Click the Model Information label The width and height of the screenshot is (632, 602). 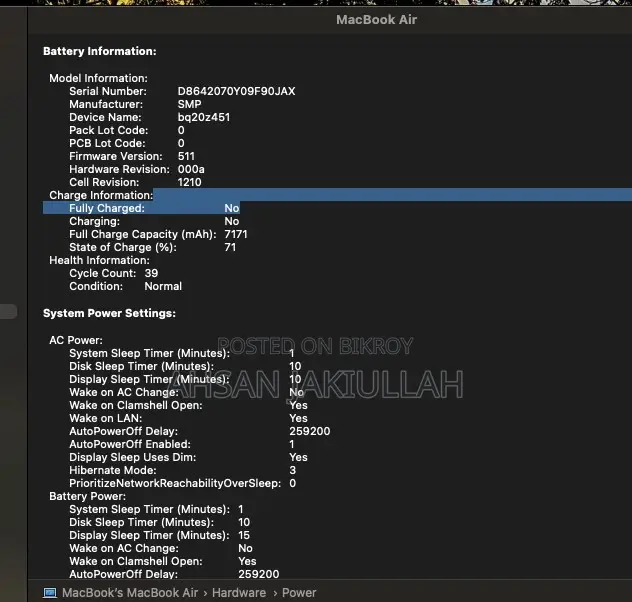[98, 78]
